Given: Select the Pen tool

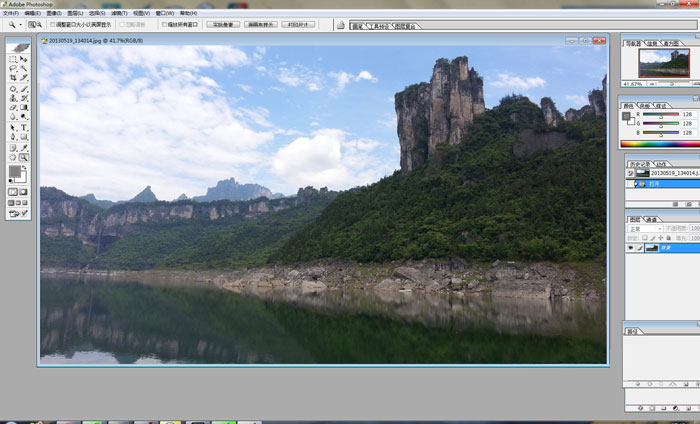Looking at the screenshot, I should tap(13, 137).
